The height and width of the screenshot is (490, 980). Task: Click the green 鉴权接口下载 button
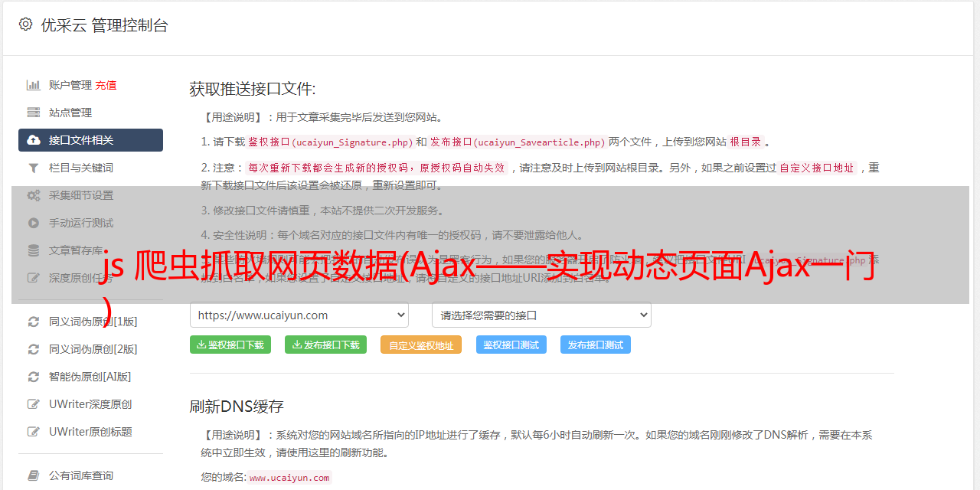pos(230,345)
